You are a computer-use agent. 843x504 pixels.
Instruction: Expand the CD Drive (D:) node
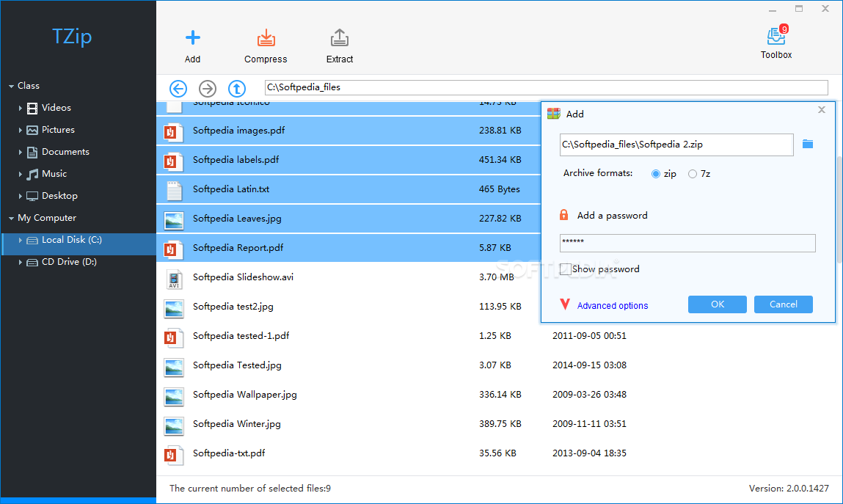tap(21, 262)
